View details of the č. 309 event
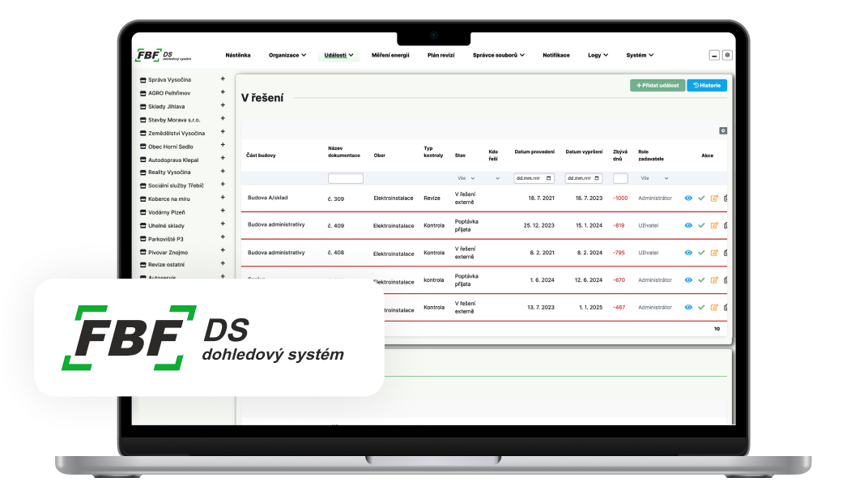 pyautogui.click(x=688, y=198)
